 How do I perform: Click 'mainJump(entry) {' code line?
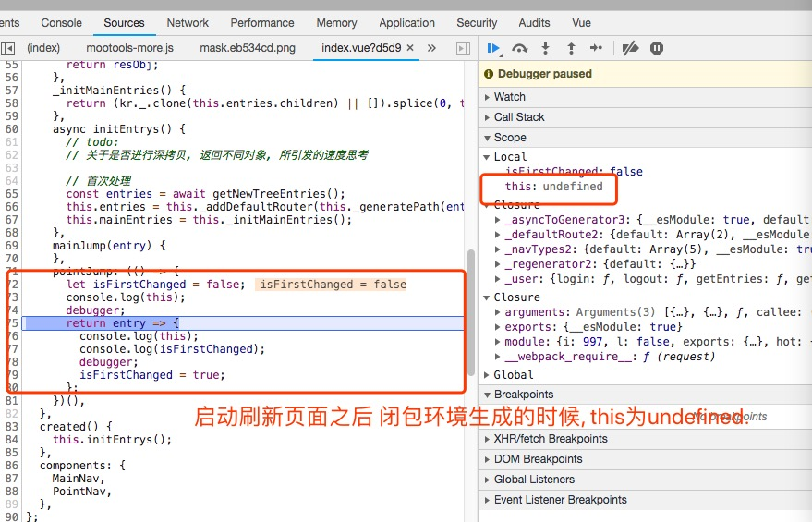pyautogui.click(x=109, y=246)
